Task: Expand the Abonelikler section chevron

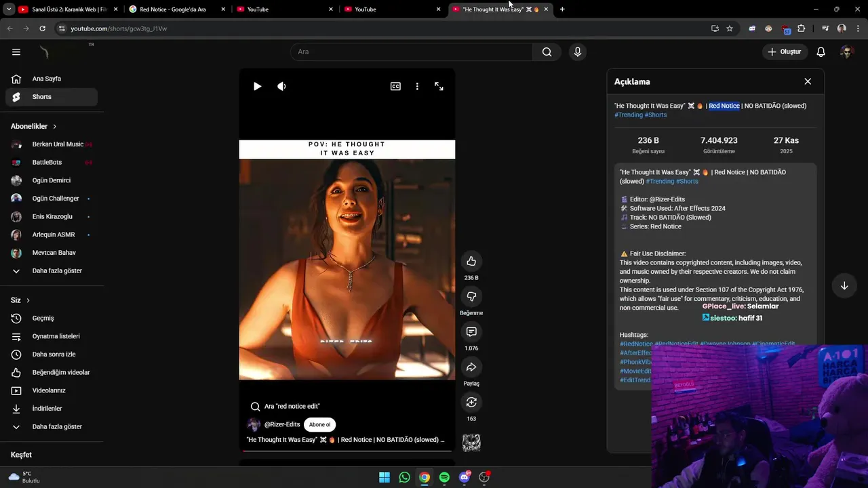Action: click(55, 127)
